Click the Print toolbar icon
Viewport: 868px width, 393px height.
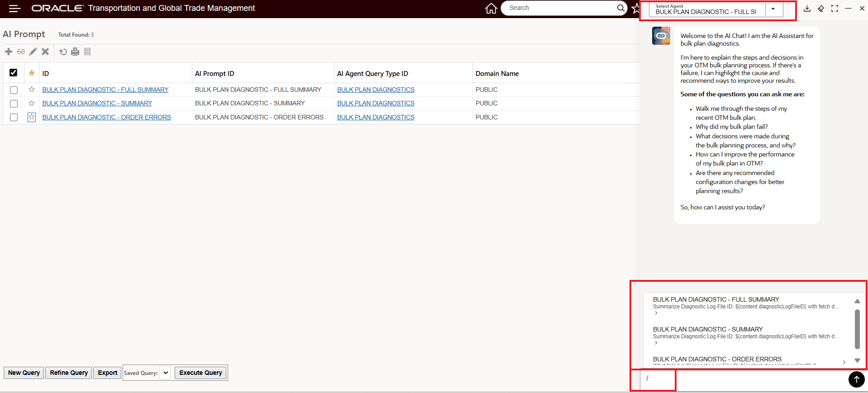click(x=75, y=52)
